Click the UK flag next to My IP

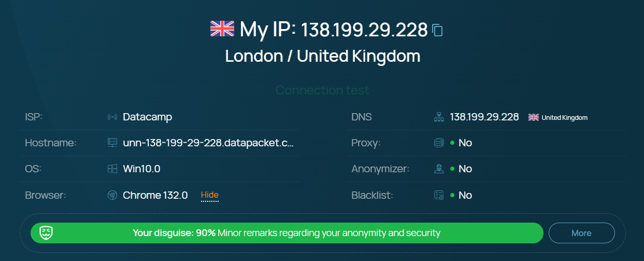[x=222, y=29]
